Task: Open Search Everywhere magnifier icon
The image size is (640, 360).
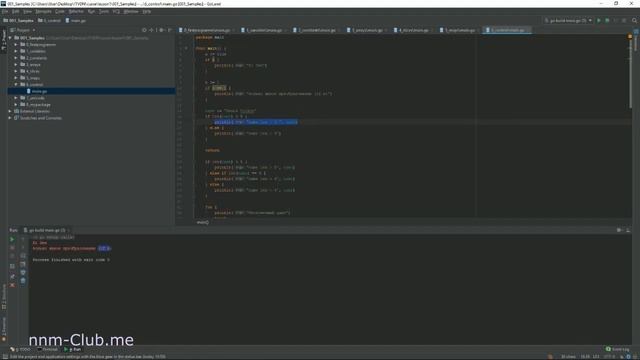Action: pos(634,20)
